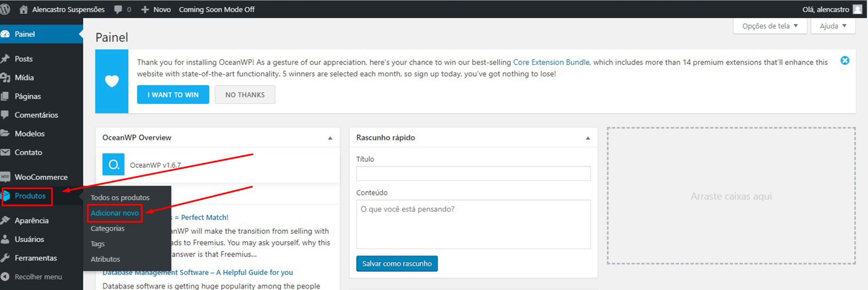Screen dimensions: 868x290
Task: Click the OceanWP logo icon
Action: tap(113, 165)
